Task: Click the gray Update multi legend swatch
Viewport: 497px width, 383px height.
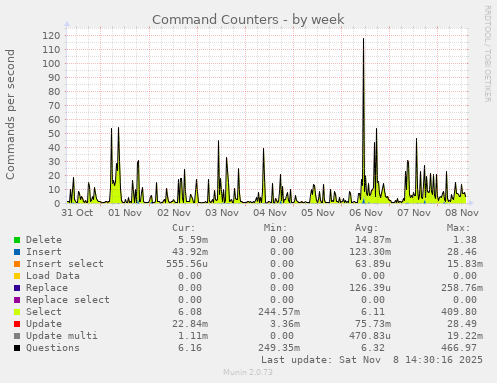Action: click(17, 336)
